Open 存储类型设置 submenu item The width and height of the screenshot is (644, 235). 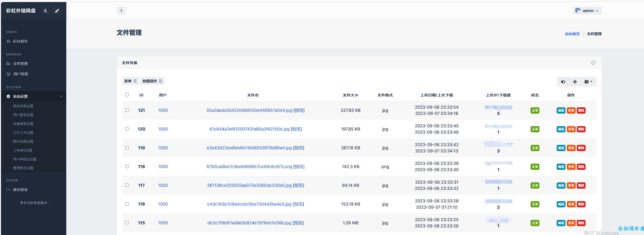[x=23, y=124]
